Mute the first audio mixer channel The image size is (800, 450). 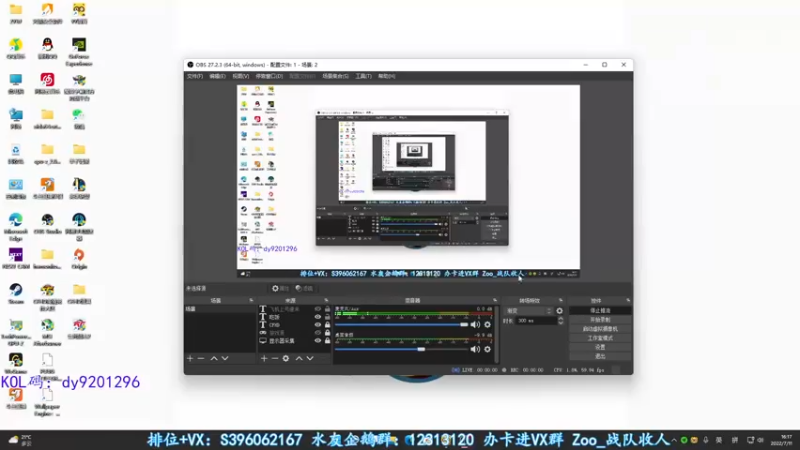(475, 324)
